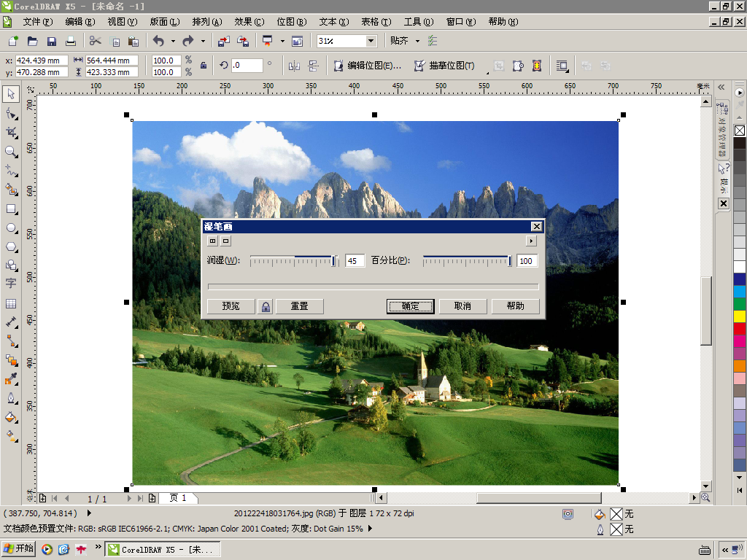The width and height of the screenshot is (747, 560).
Task: Click the 润湿(W) slider track
Action: 293,261
